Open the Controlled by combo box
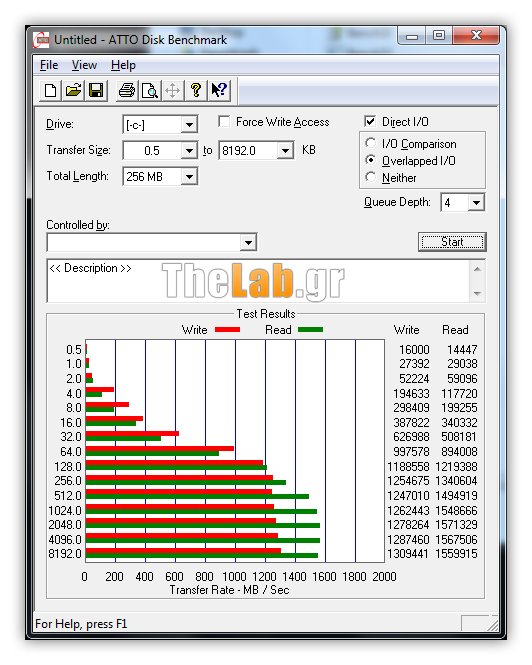Image resolution: width=532 pixels, height=665 pixels. point(152,243)
